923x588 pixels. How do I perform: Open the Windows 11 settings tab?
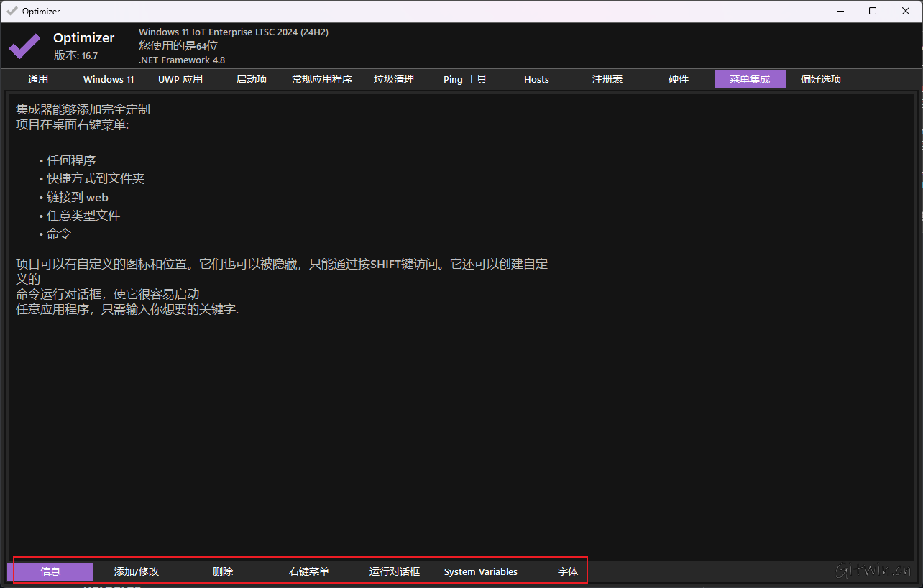(108, 79)
